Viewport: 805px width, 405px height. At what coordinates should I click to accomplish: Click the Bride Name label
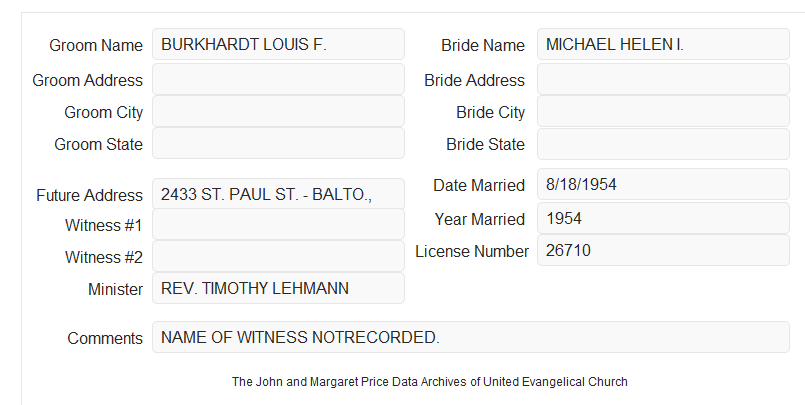point(483,45)
